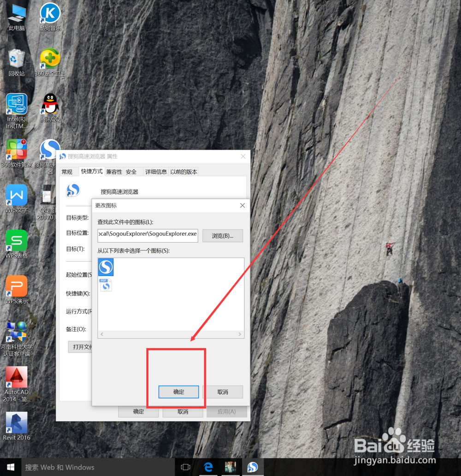Click the icon list left scroll arrow
This screenshot has width=461, height=476.
click(102, 334)
